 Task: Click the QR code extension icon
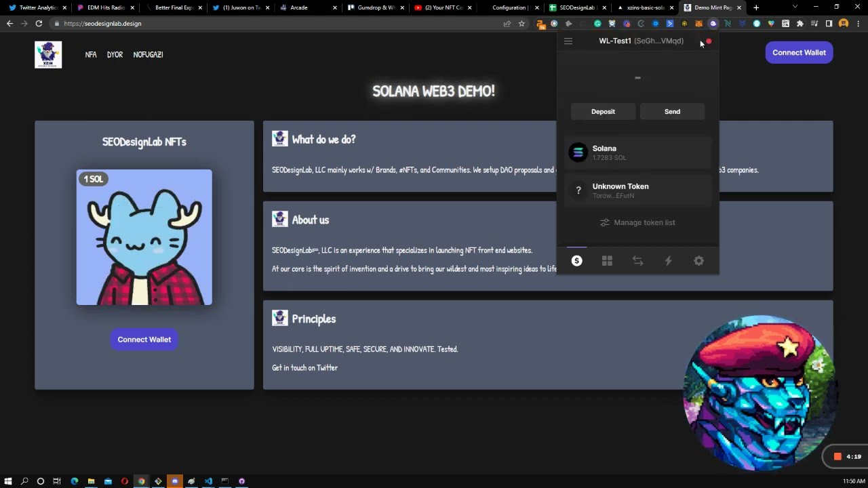click(785, 24)
